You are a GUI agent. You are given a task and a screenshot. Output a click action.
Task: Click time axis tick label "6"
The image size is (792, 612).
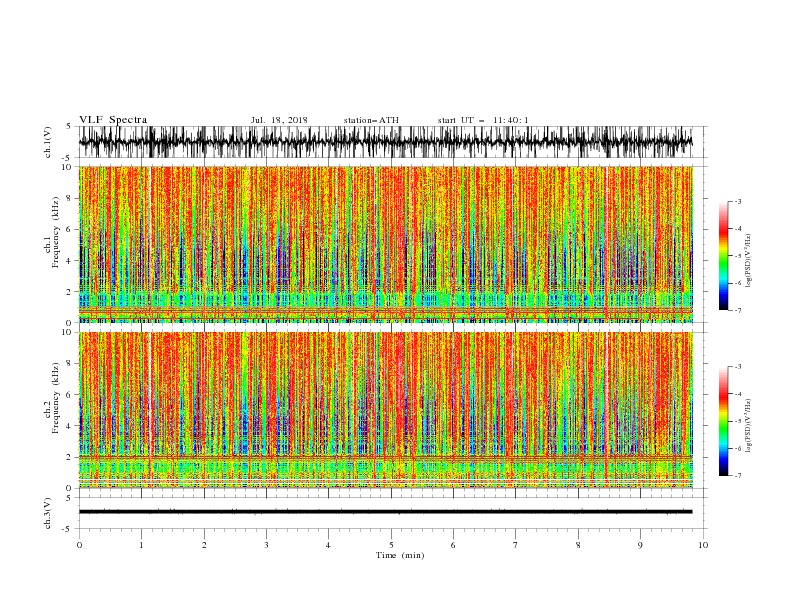tap(454, 545)
